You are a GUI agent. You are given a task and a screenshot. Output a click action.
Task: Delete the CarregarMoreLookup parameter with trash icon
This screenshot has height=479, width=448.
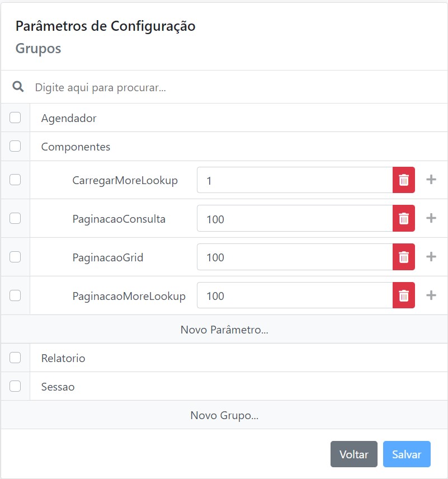coord(404,180)
